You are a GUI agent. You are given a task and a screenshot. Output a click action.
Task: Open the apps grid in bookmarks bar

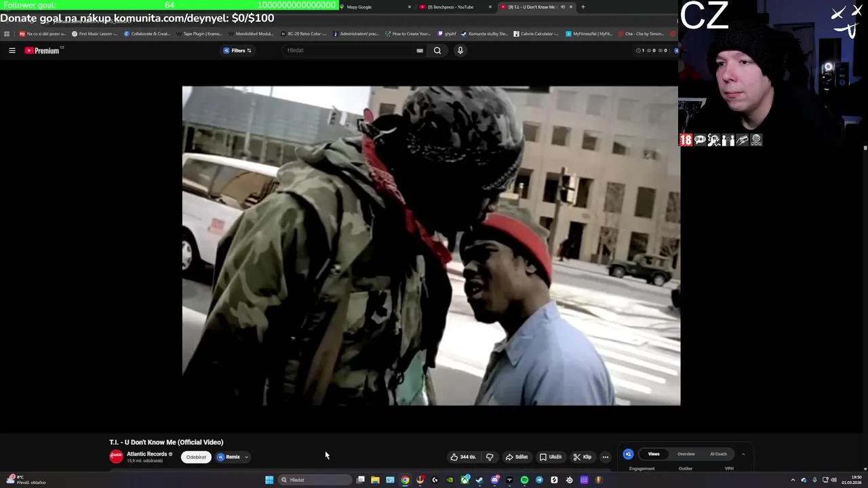point(7,33)
